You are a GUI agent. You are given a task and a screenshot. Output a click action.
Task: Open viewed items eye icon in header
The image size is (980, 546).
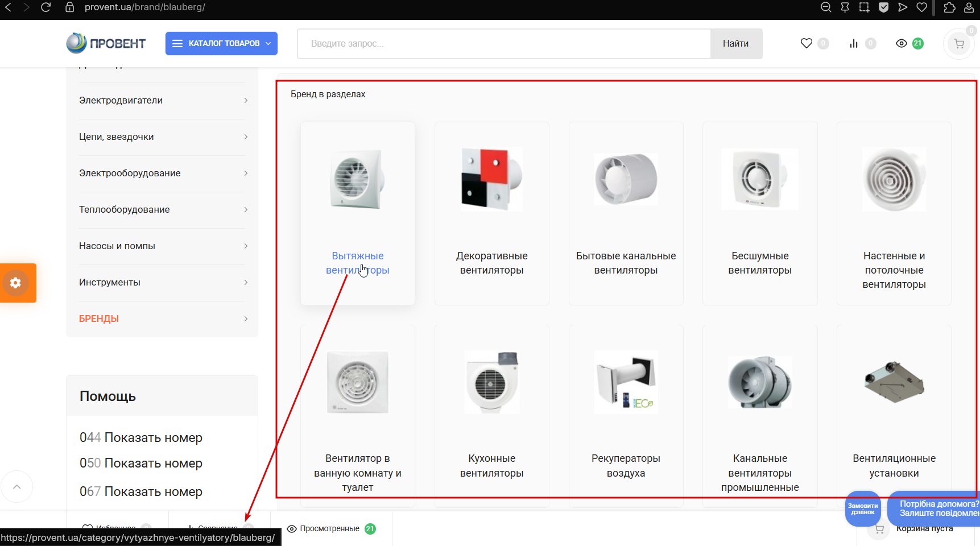902,43
